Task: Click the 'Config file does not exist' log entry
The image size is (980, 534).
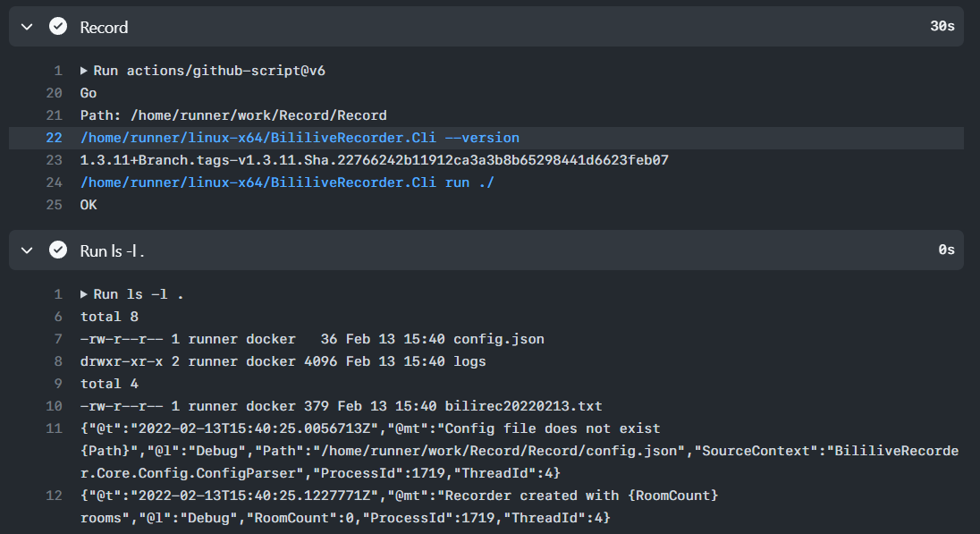Action: click(x=519, y=451)
